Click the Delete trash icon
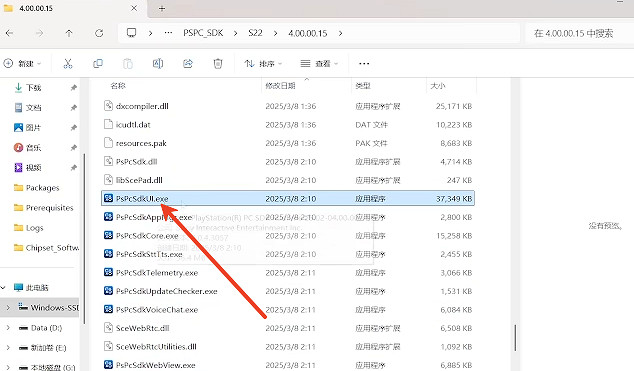 [218, 63]
